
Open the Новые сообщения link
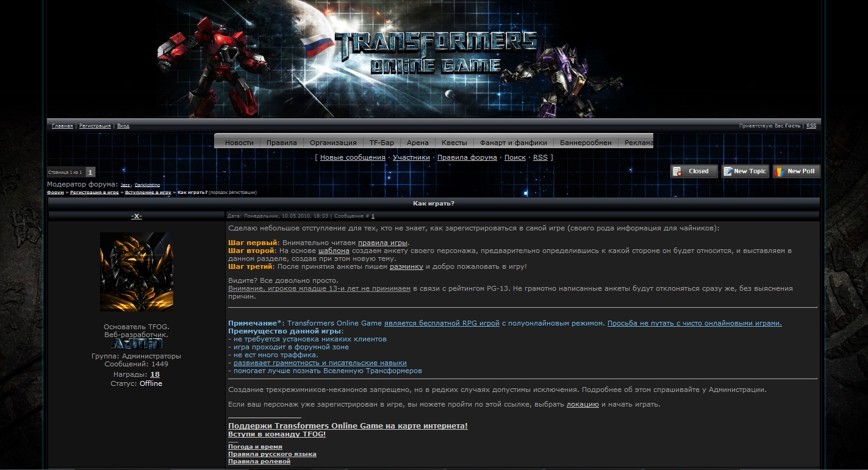coord(353,157)
